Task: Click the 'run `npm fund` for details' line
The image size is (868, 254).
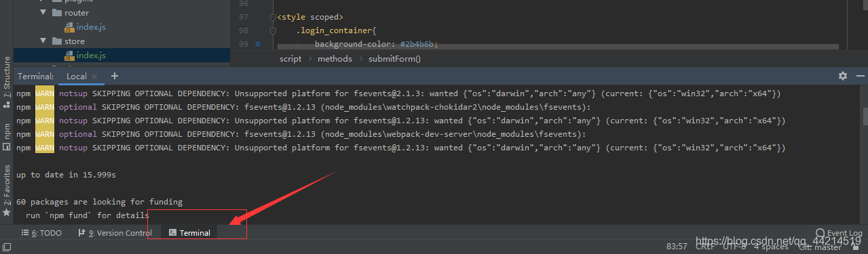Action: pos(87,215)
